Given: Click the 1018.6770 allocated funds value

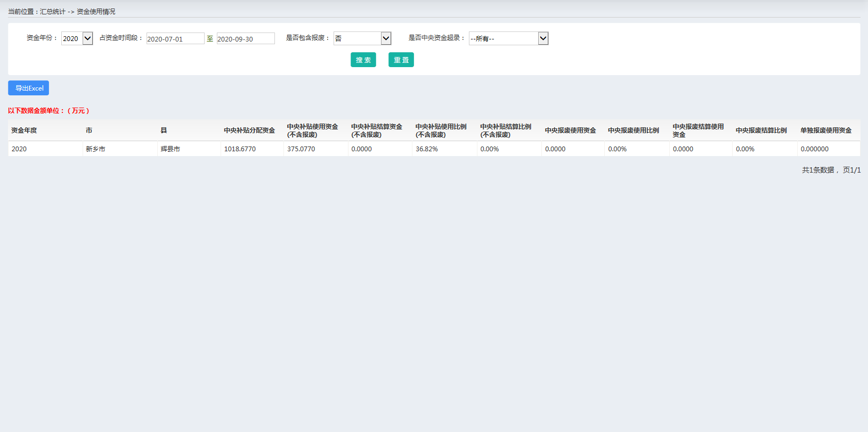Looking at the screenshot, I should click(240, 149).
